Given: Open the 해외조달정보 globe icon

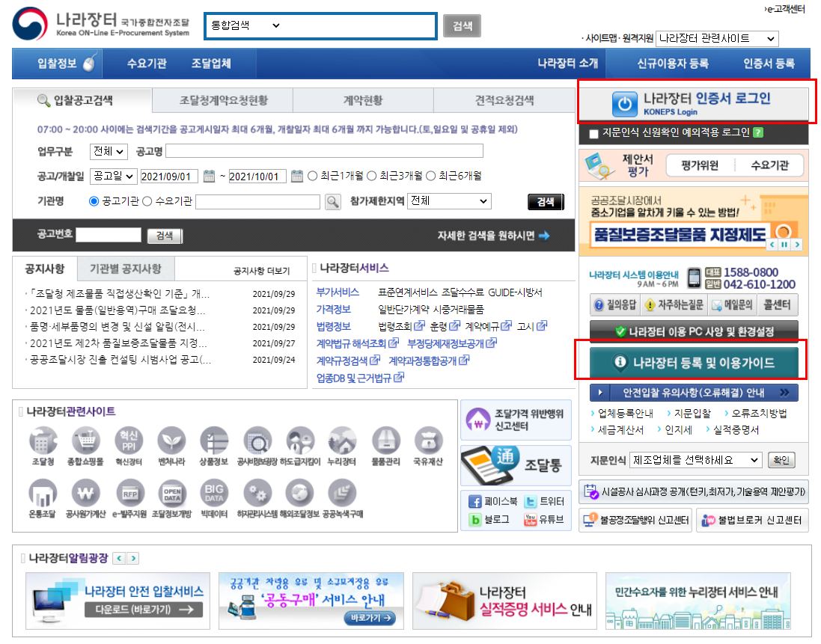Looking at the screenshot, I should [299, 493].
